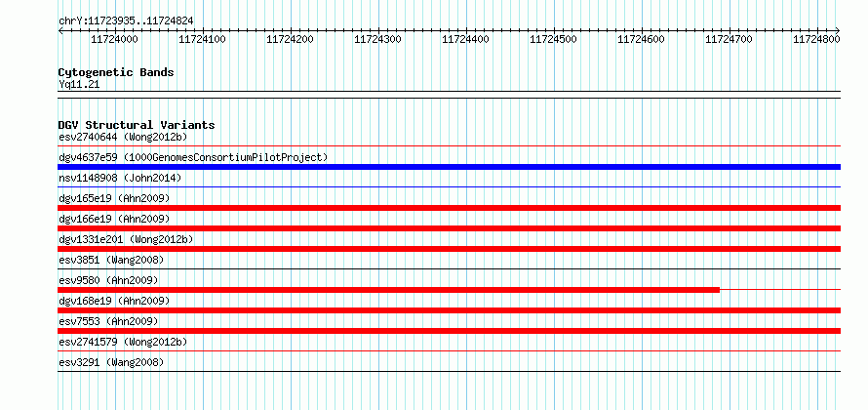Open variant esv2741579 (Wong2012b) label
The height and width of the screenshot is (410, 868).
click(123, 342)
